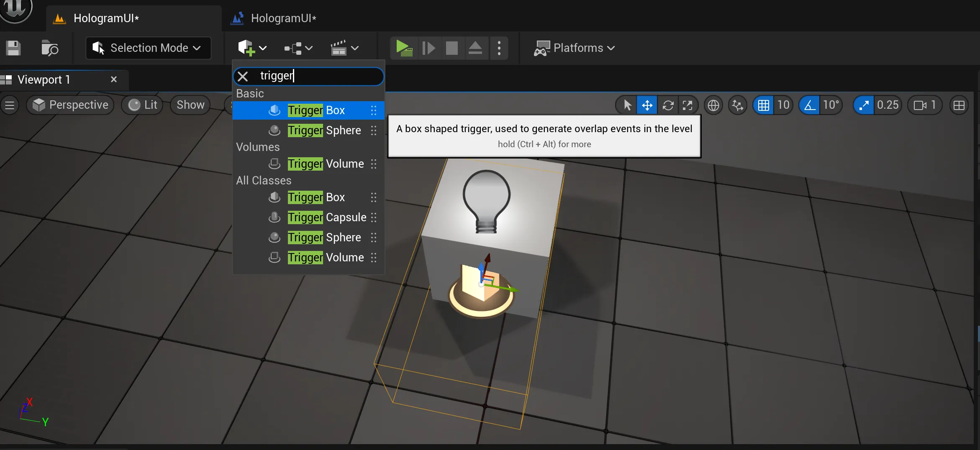Viewport: 980px width, 450px height.
Task: Toggle scale snapping
Action: (x=864, y=105)
